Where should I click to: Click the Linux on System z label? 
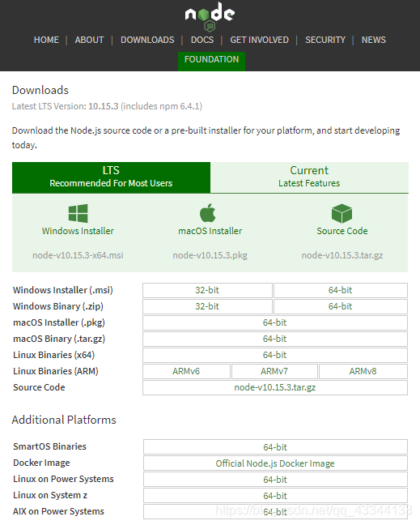tap(50, 496)
